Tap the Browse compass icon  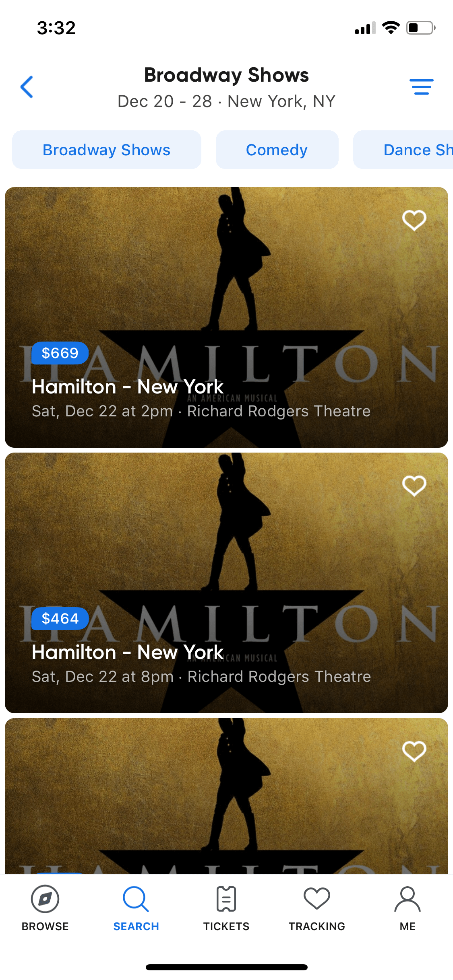click(x=45, y=899)
